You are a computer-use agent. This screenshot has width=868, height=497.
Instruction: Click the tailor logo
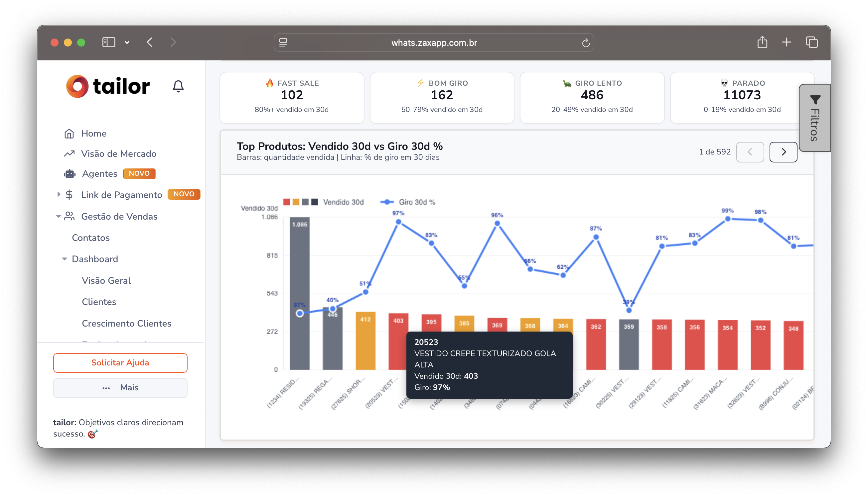pos(108,86)
